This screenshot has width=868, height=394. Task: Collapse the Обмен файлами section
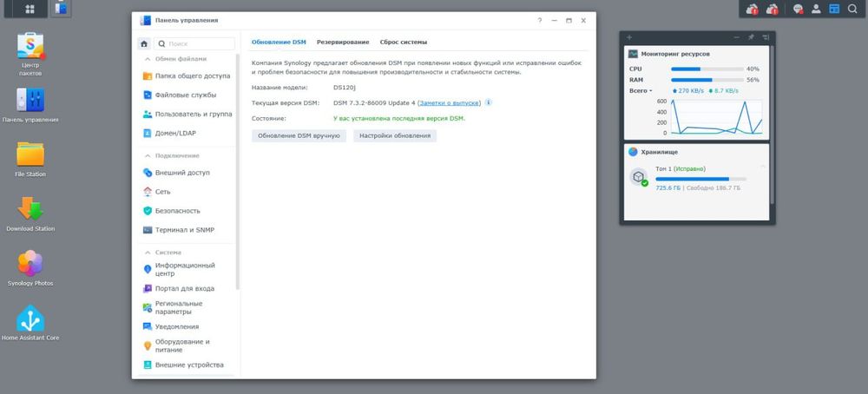(148, 59)
